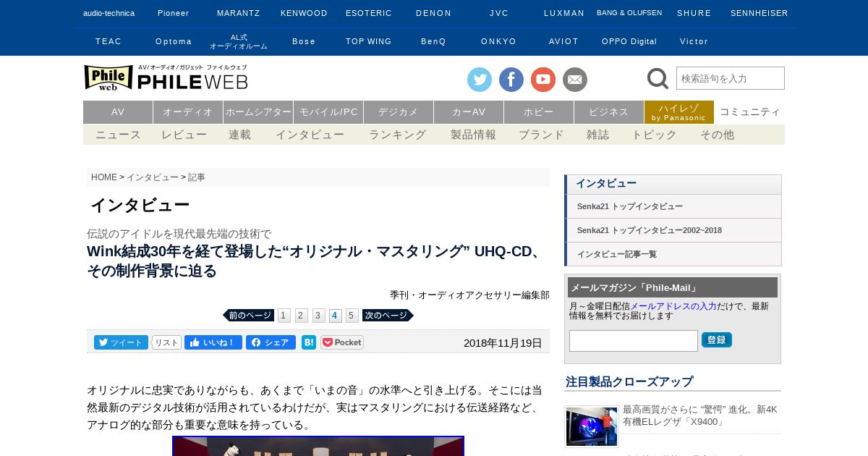The width and height of the screenshot is (868, 456).
Task: Click the Facebook いいね！ button
Action: pos(213,342)
